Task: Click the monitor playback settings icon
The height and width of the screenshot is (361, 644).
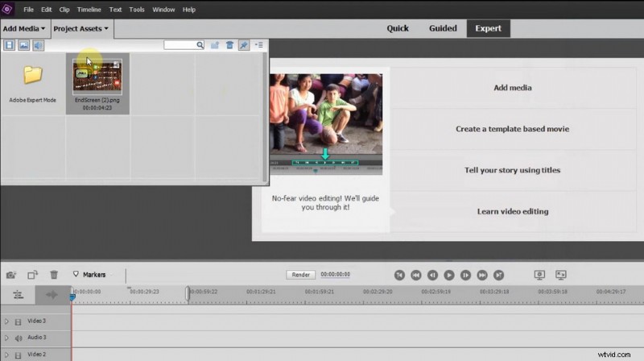Action: tap(539, 275)
